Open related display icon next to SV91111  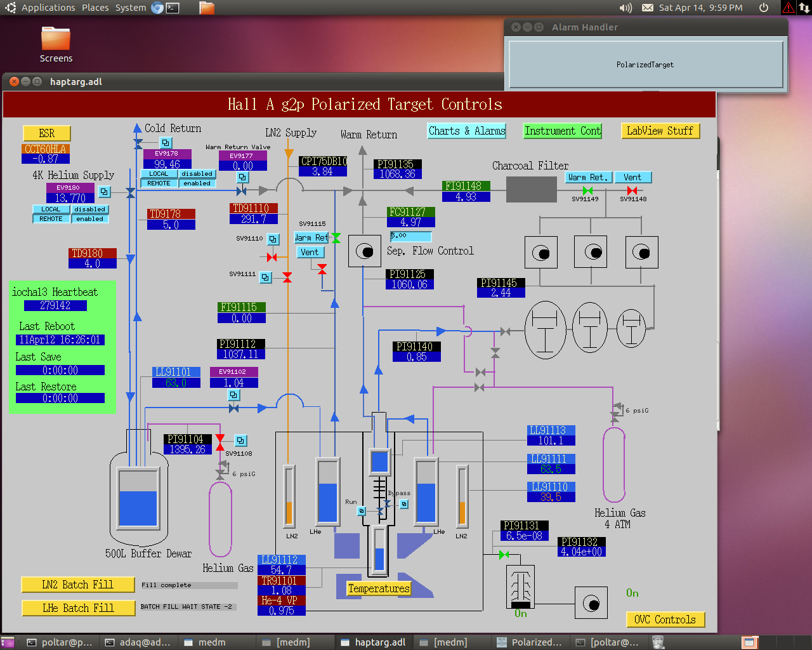click(266, 277)
